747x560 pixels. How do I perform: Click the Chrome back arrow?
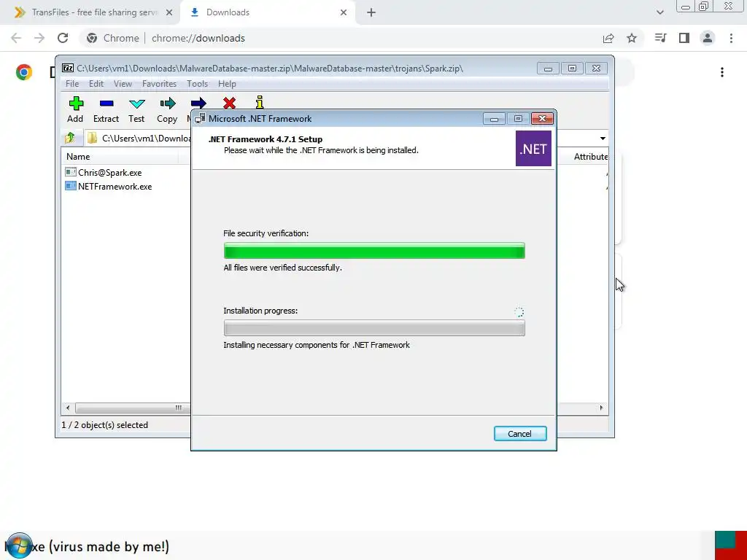coord(16,38)
